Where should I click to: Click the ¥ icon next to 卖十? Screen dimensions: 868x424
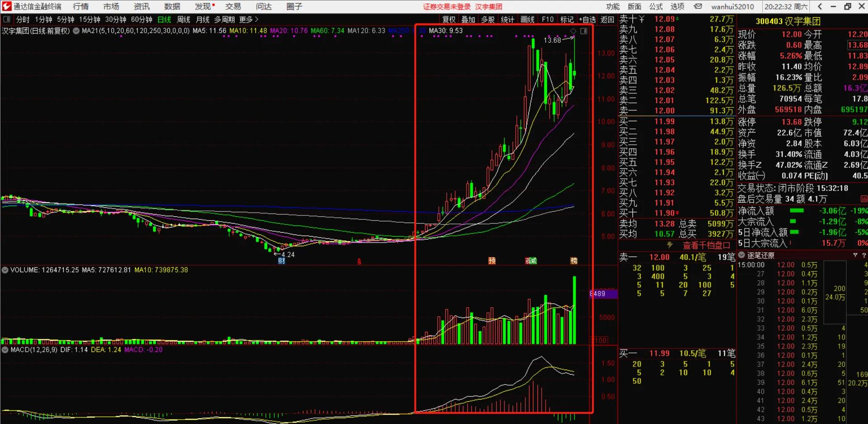642,19
